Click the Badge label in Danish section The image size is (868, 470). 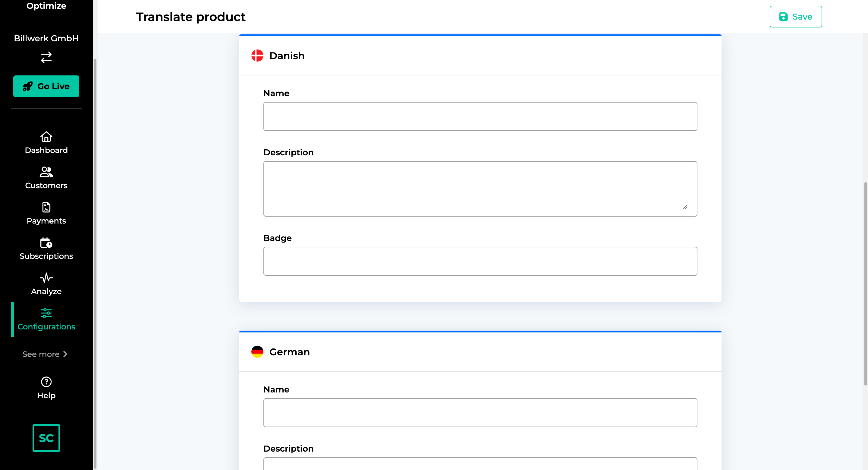(277, 238)
